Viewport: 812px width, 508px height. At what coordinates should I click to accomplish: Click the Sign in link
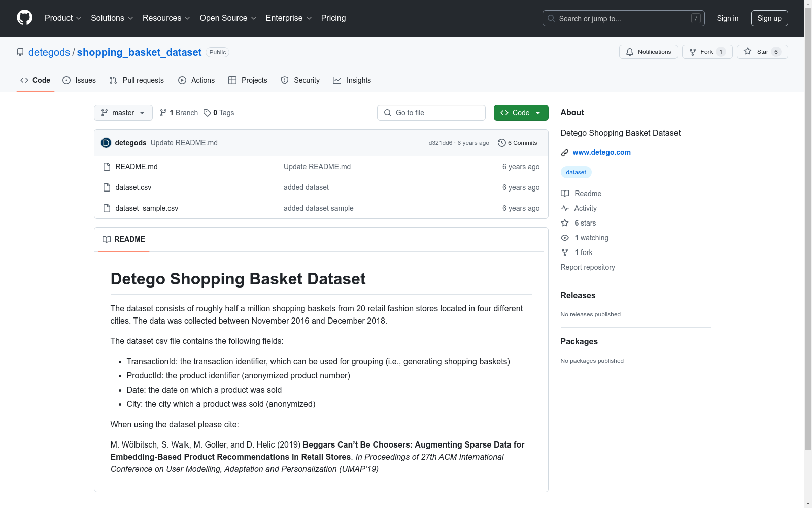pos(728,18)
